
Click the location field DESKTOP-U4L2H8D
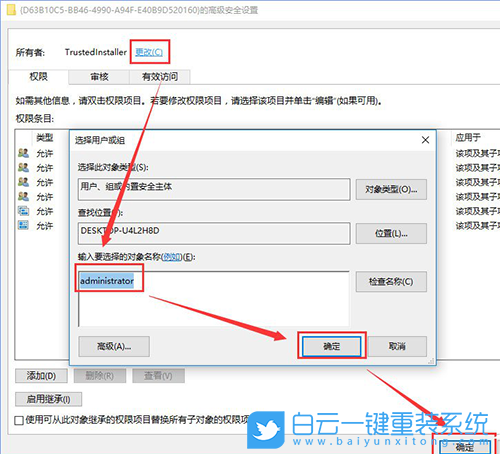click(x=214, y=233)
